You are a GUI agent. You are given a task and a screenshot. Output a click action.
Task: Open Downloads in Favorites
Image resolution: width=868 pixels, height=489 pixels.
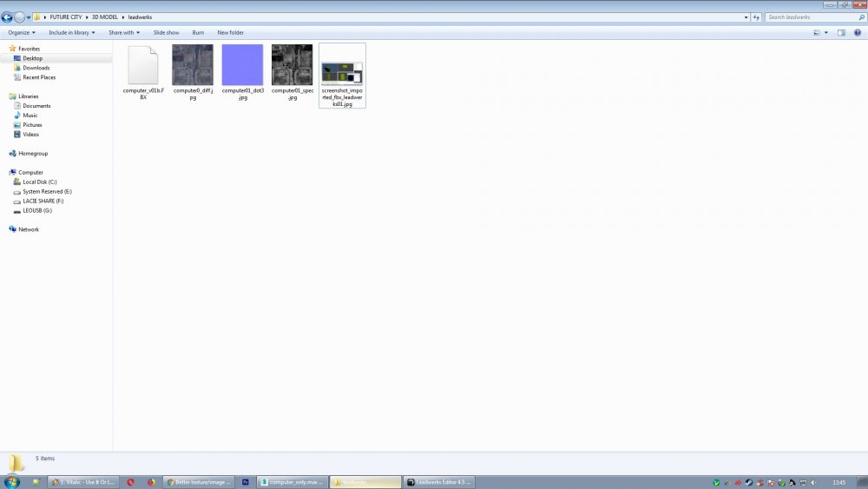click(x=36, y=68)
